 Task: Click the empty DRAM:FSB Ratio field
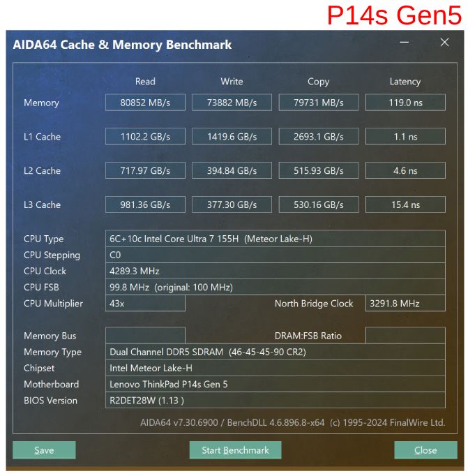[405, 335]
